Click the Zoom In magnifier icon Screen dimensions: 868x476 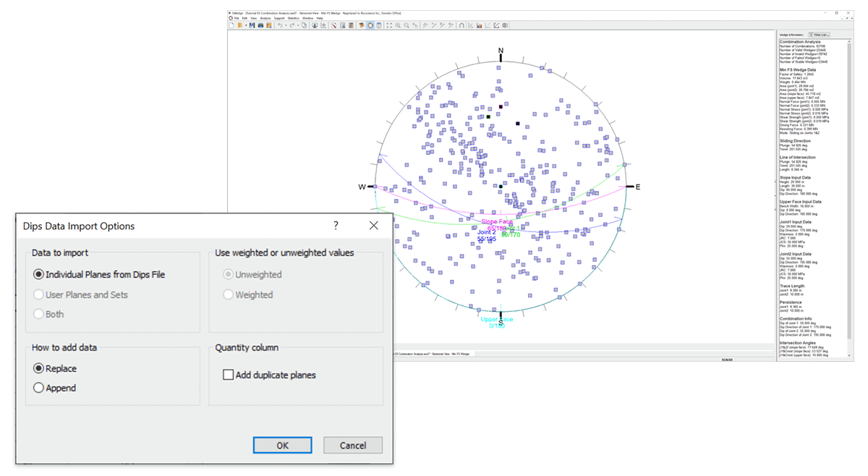click(x=399, y=25)
